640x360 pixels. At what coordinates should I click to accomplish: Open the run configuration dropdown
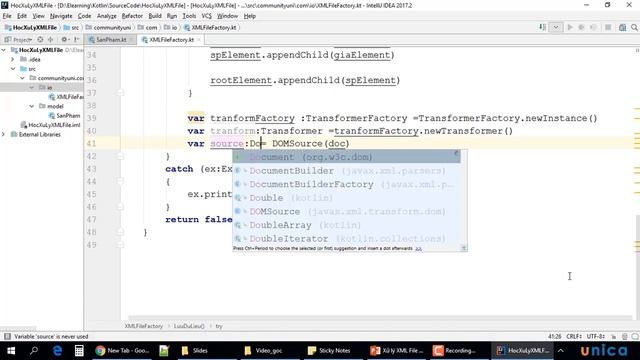click(556, 27)
